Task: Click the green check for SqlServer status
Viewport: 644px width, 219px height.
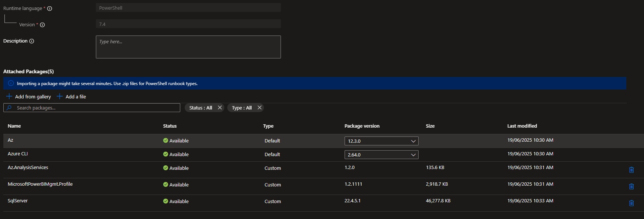Action: pos(165,201)
